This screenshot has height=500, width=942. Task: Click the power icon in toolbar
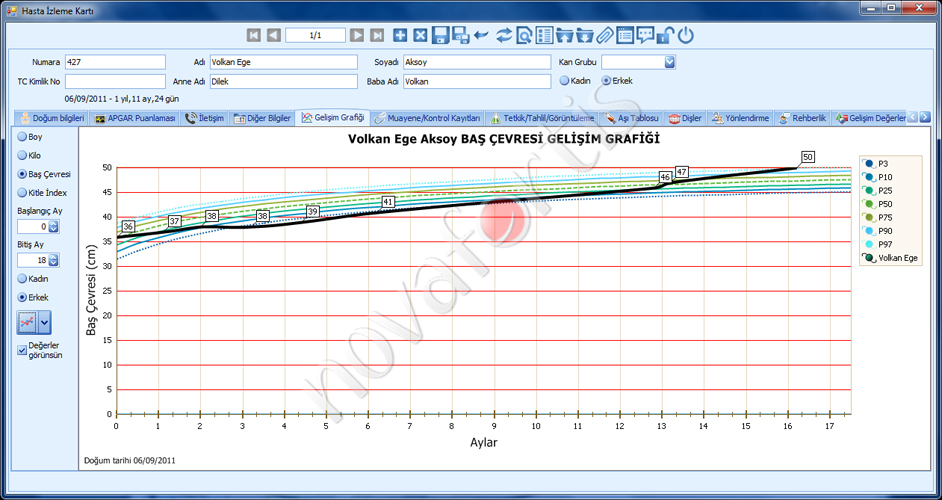(685, 35)
